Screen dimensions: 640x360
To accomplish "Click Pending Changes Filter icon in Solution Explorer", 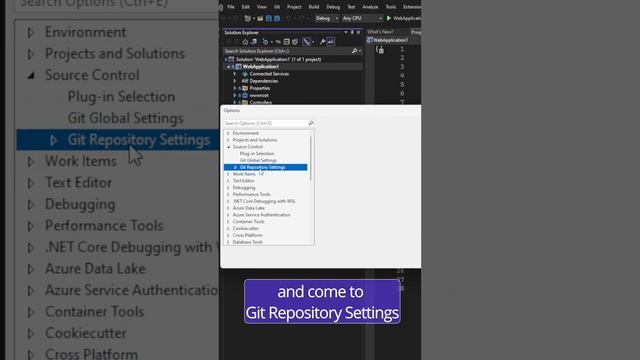I will click(x=265, y=42).
